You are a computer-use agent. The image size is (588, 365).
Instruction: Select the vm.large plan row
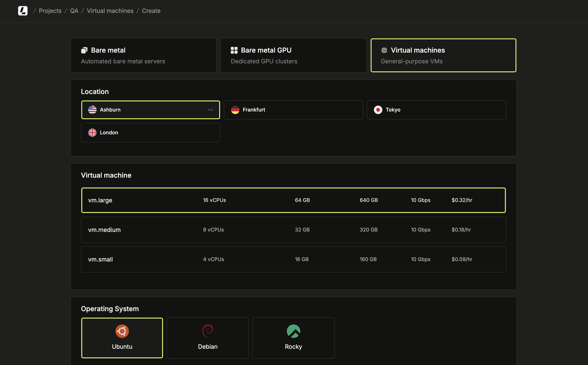coord(293,200)
